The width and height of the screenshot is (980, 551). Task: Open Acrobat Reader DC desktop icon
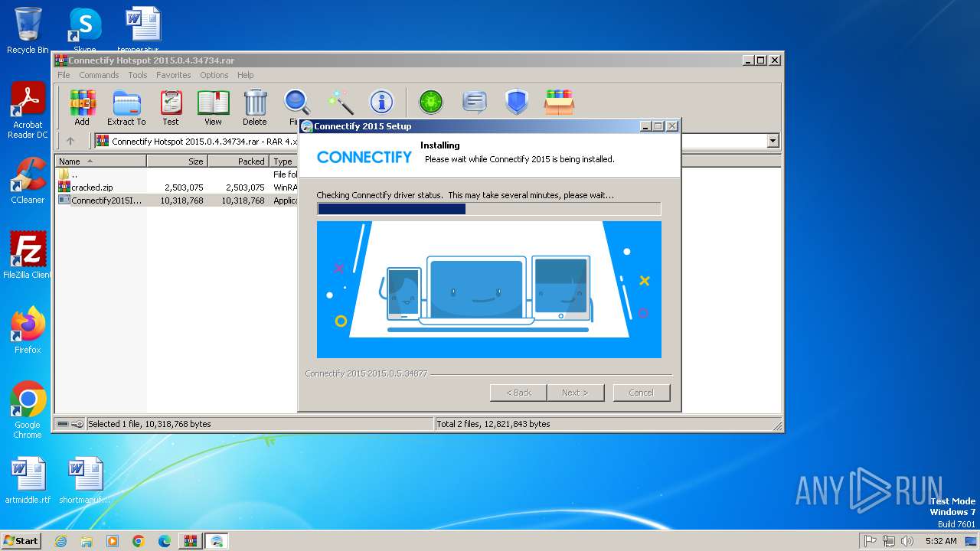(28, 111)
